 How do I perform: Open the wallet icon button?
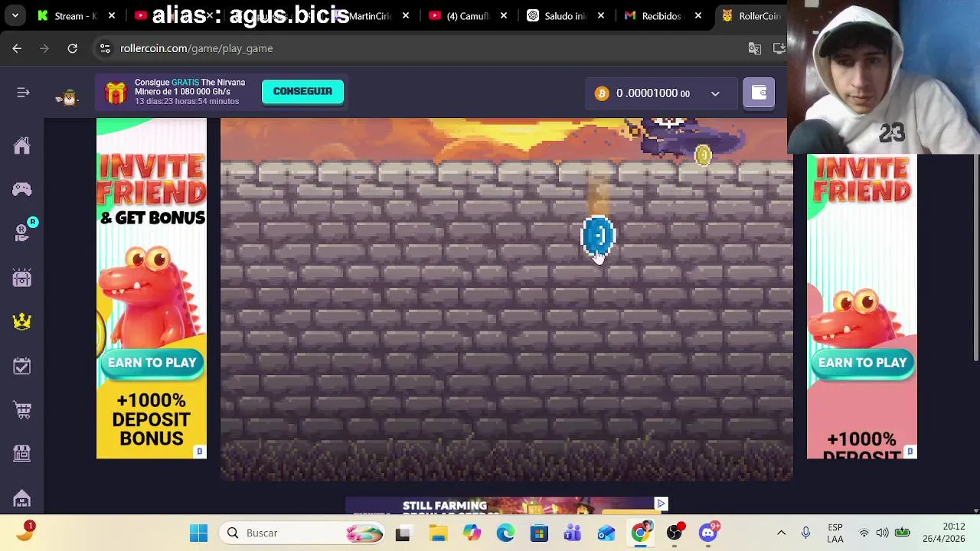coord(759,93)
